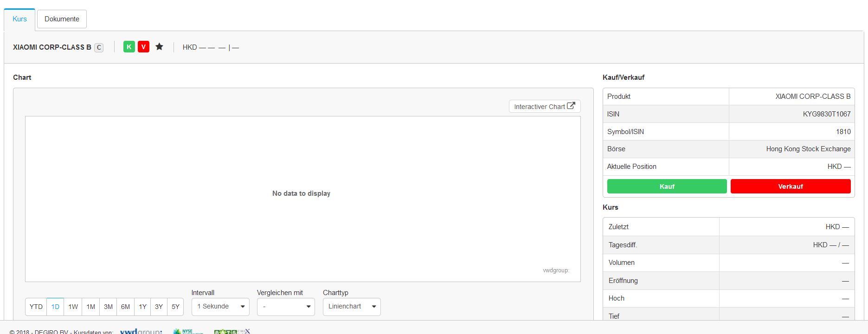The image size is (868, 334).
Task: Open the Dokumente tab
Action: (62, 19)
